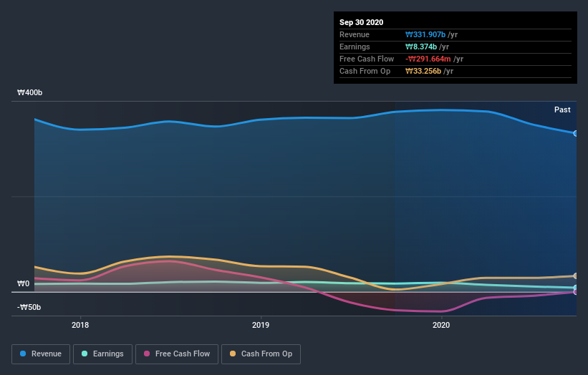Click the 2019 x-axis label
Screen dimensions: 588x375
(261, 325)
